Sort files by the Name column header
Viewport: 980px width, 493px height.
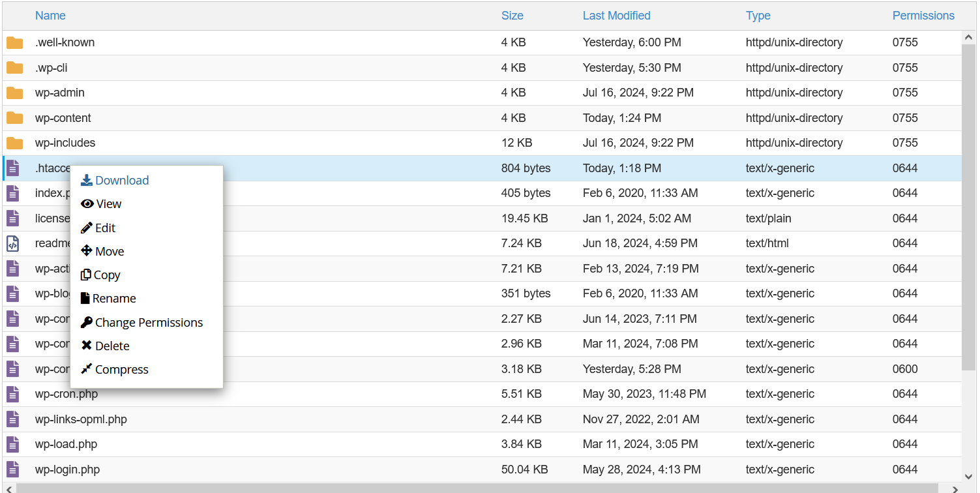click(50, 16)
